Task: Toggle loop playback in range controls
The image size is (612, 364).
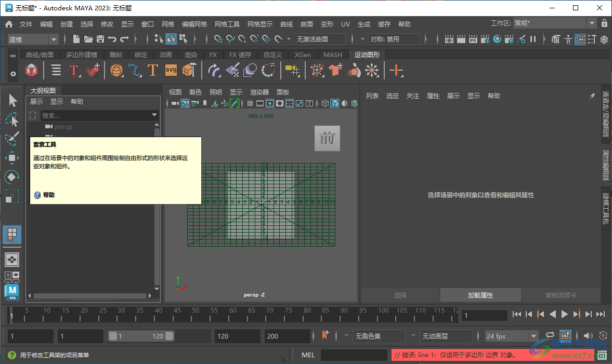Action: point(550,335)
